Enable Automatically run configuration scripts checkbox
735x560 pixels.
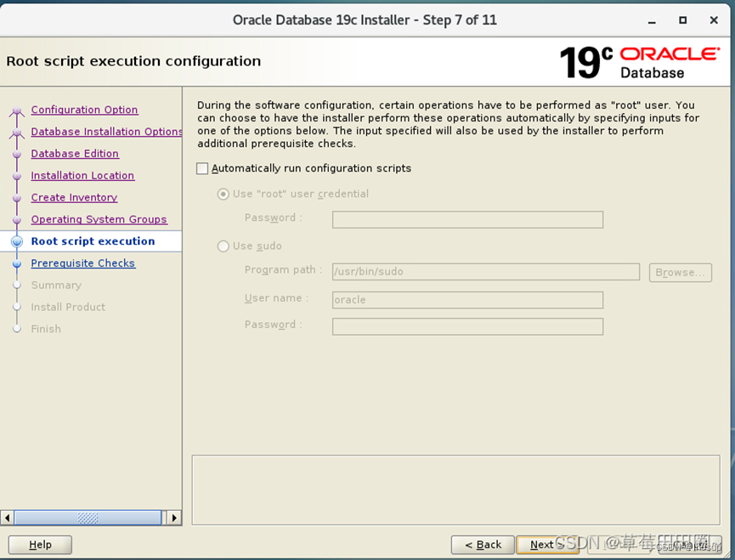click(x=202, y=168)
